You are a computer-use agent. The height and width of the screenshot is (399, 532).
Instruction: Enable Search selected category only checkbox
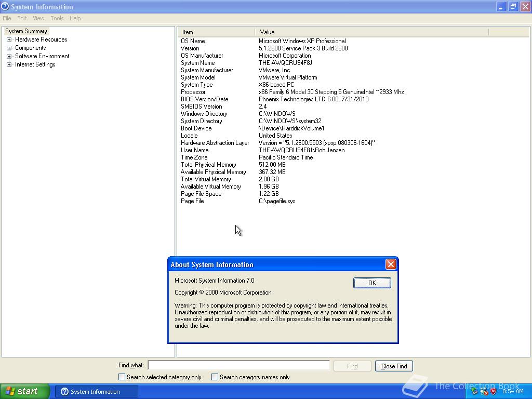coord(122,377)
